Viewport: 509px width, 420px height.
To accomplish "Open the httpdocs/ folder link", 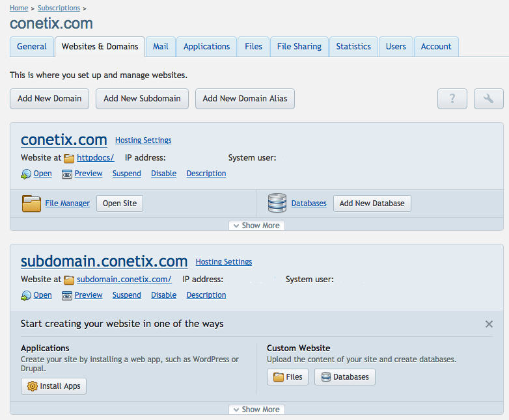I will [x=96, y=157].
